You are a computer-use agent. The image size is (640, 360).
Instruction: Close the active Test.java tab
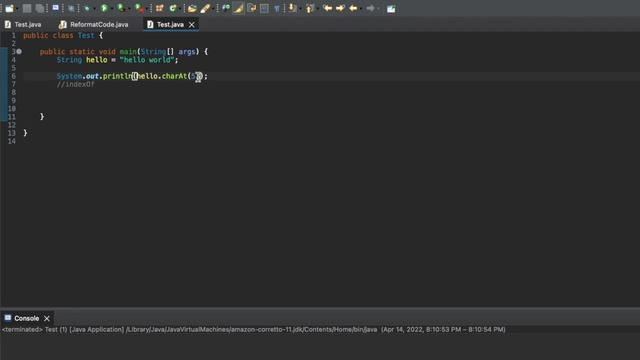[191, 25]
